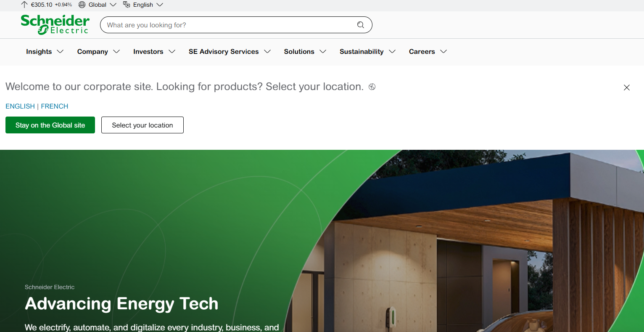Click Select your location button
The height and width of the screenshot is (332, 644).
(x=143, y=125)
